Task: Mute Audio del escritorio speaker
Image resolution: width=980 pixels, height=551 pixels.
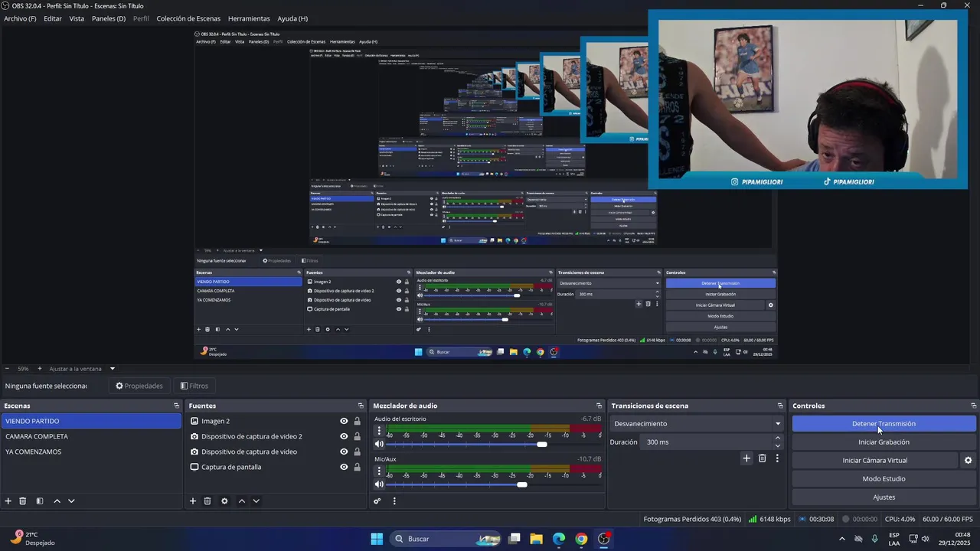Action: tap(378, 444)
